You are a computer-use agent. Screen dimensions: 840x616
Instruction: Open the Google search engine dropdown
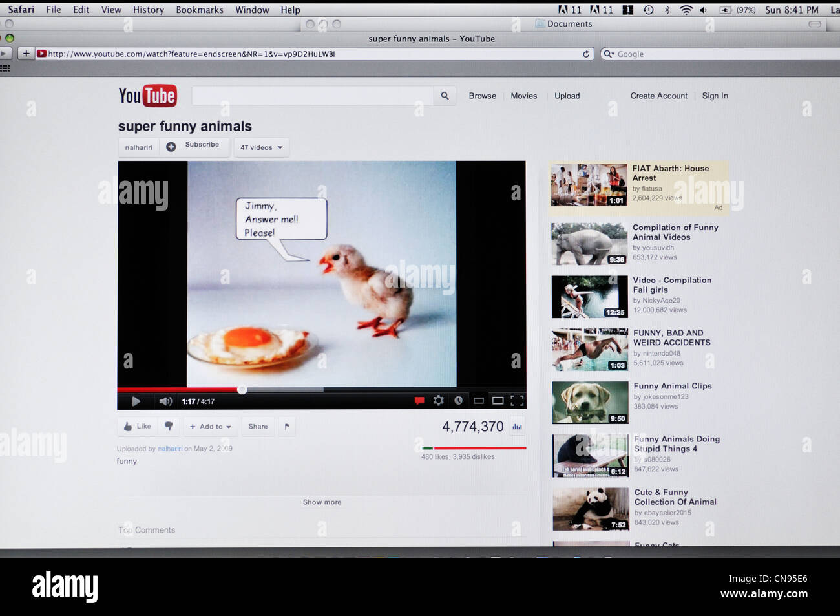(x=609, y=54)
